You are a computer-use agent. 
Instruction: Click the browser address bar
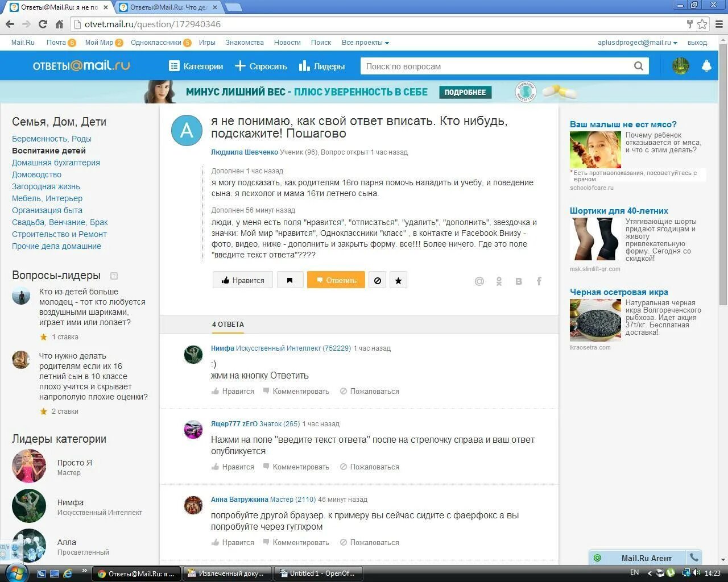[x=378, y=24]
